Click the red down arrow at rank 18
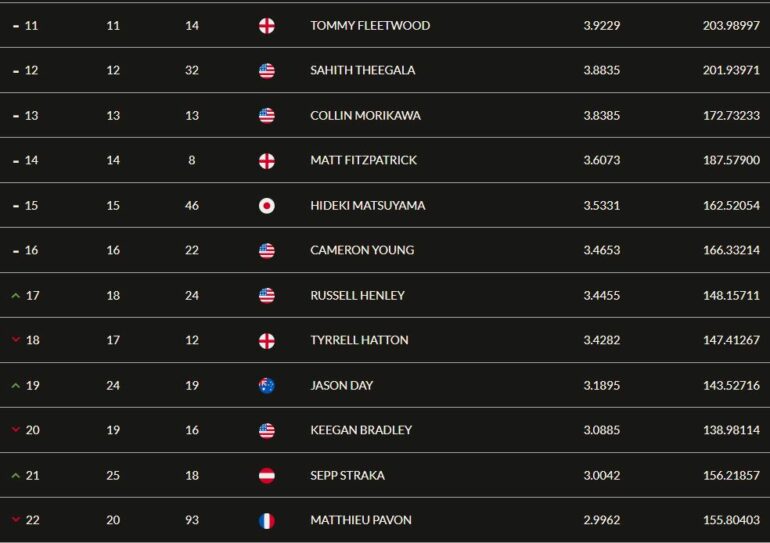 click(16, 340)
